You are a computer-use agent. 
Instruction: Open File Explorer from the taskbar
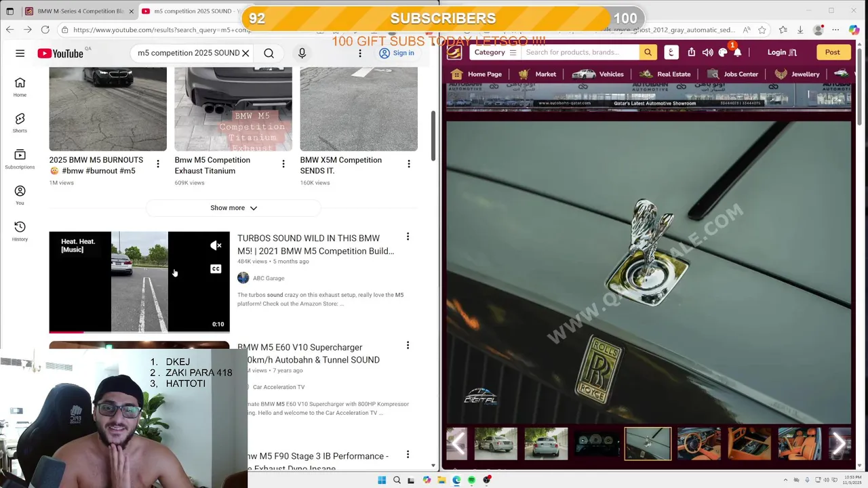(x=441, y=480)
